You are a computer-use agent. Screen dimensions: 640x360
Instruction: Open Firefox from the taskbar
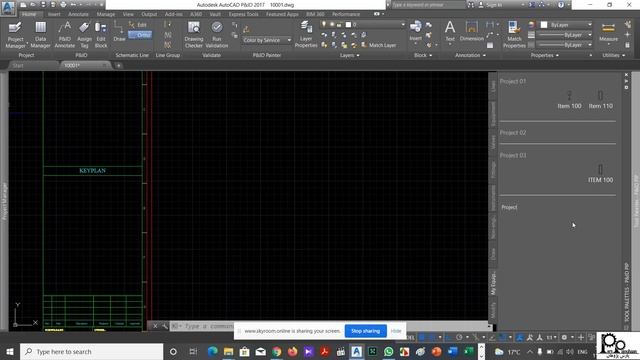tap(293, 351)
